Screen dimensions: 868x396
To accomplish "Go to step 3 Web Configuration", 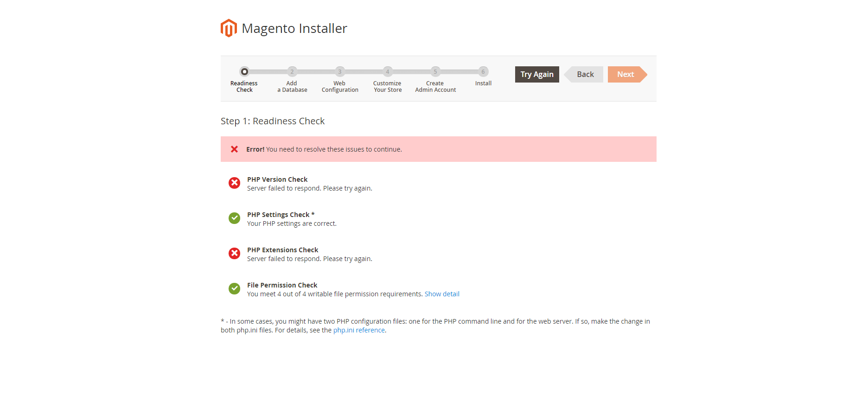I will (340, 72).
